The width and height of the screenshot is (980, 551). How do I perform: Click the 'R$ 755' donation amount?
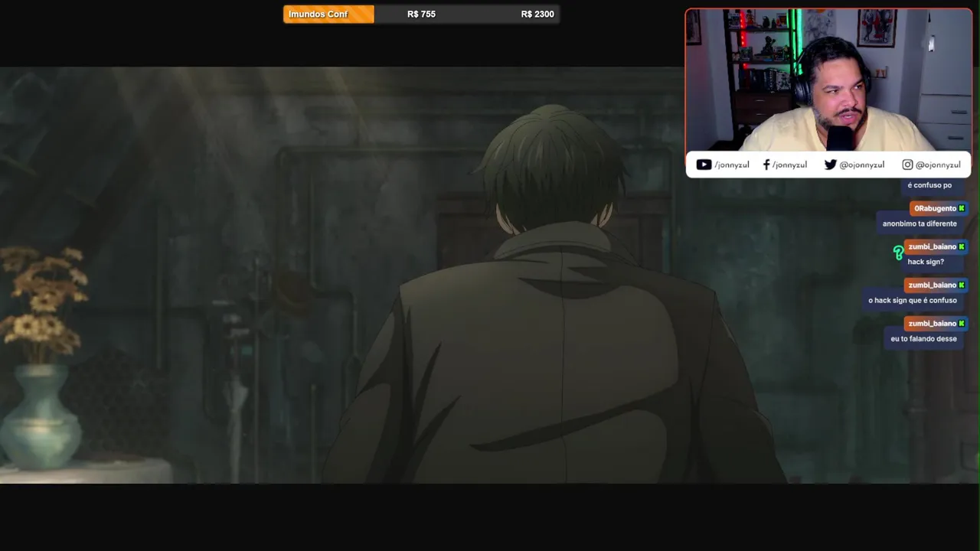pyautogui.click(x=421, y=14)
